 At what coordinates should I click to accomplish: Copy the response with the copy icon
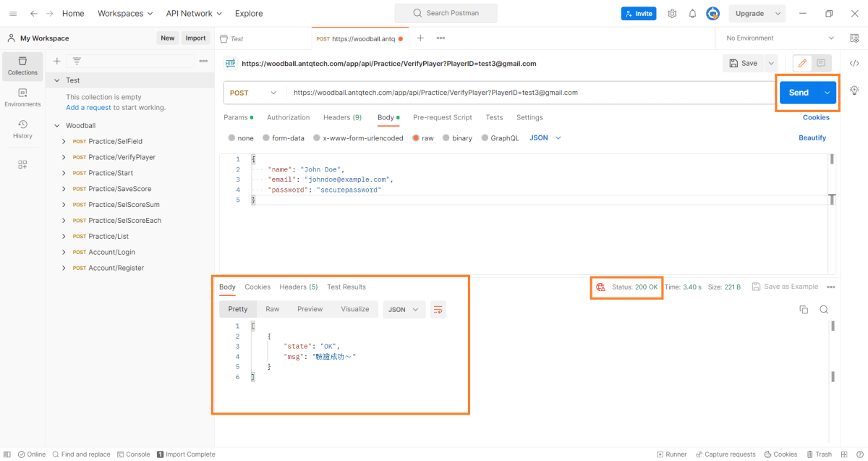[804, 309]
